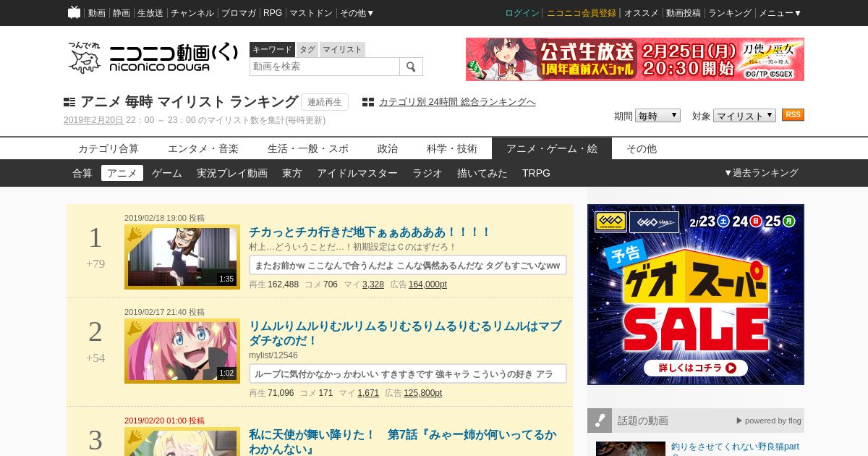Select アニメ・ゲーム・絵 category tab
868x456 pixels.
[552, 148]
